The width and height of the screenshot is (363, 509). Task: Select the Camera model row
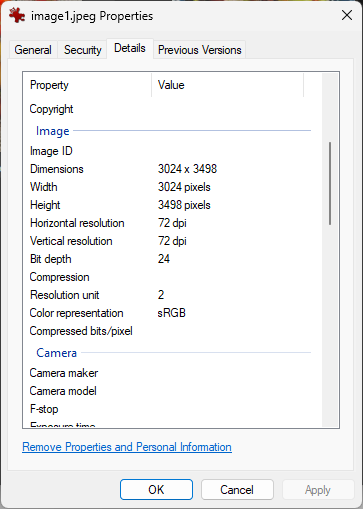[x=170, y=391]
